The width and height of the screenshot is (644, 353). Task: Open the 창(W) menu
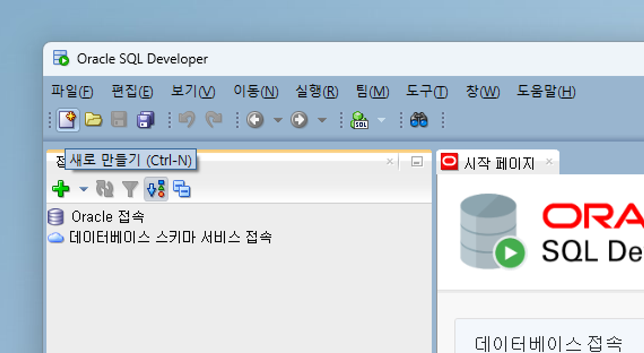pos(483,92)
